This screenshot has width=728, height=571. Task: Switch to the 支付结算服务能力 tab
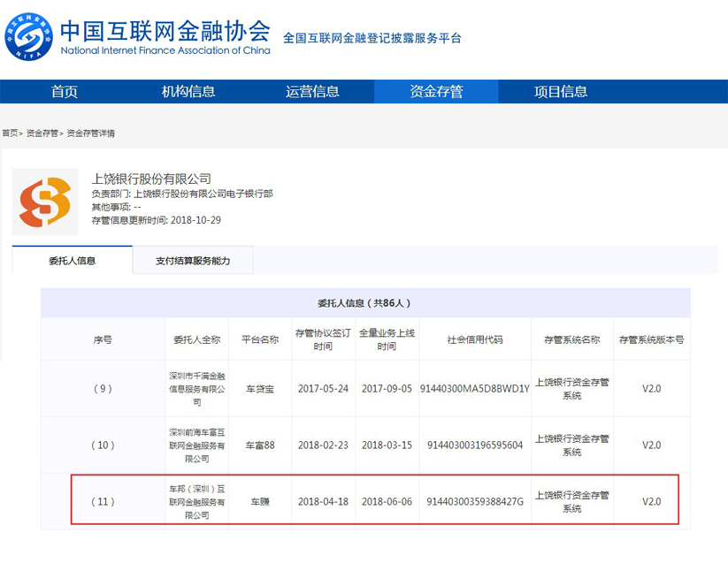pos(193,260)
